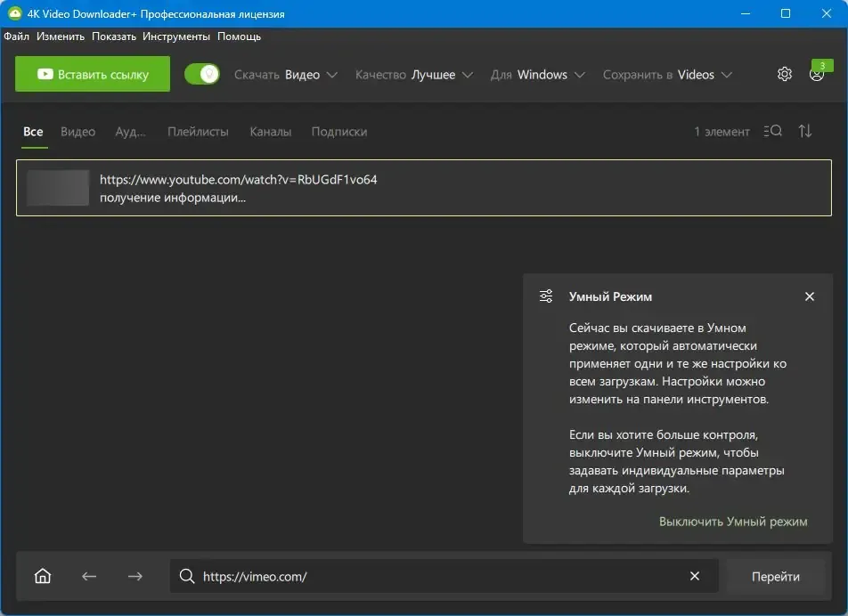Toggle the green Smart Mode switch
The width and height of the screenshot is (848, 616).
pyautogui.click(x=201, y=74)
